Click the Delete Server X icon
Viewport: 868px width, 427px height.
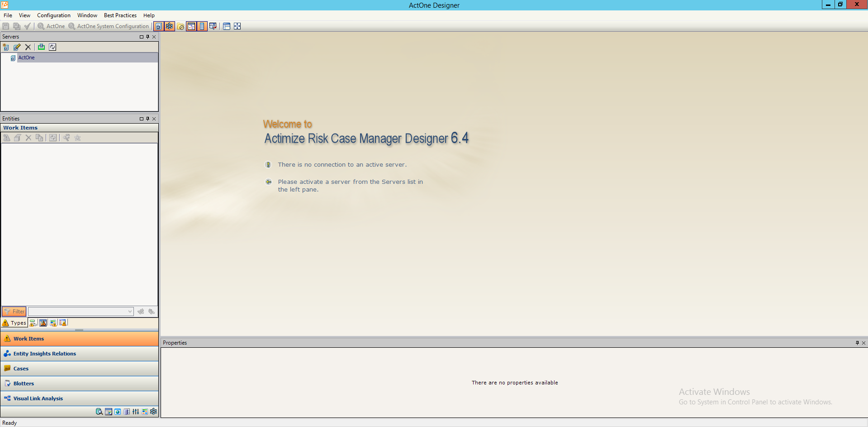pyautogui.click(x=28, y=47)
